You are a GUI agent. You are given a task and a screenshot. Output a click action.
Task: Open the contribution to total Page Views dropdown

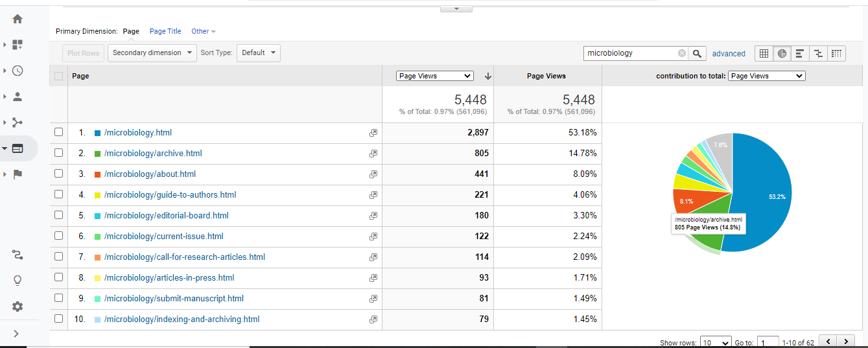coord(766,76)
